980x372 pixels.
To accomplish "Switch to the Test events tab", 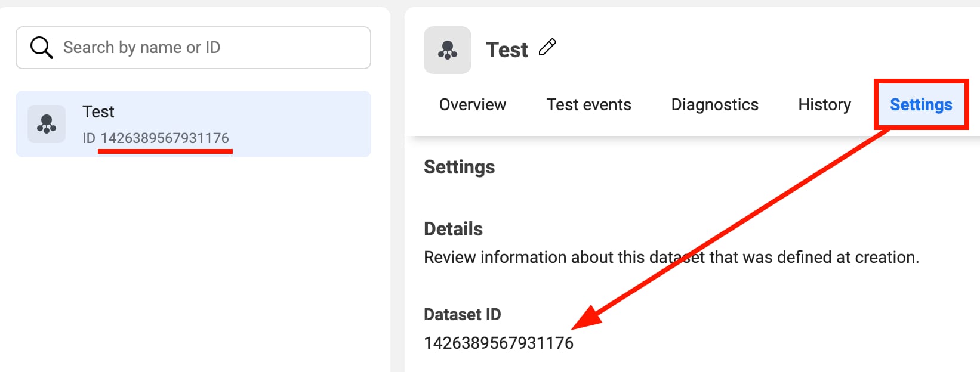I will click(588, 104).
